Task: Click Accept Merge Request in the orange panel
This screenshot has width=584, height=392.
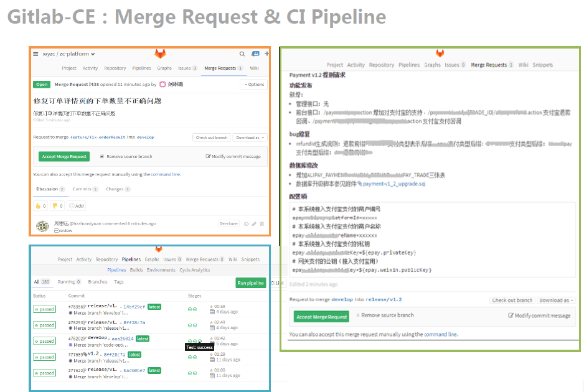Action: click(64, 156)
